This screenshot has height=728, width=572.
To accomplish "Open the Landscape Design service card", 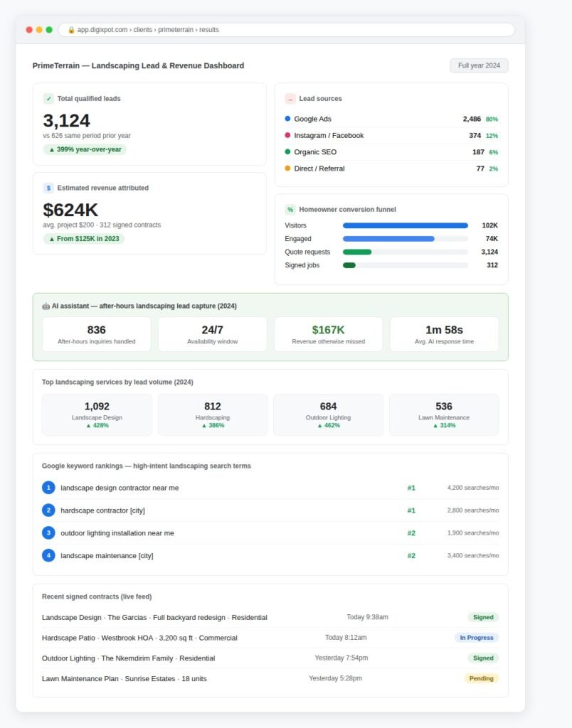I will [97, 415].
